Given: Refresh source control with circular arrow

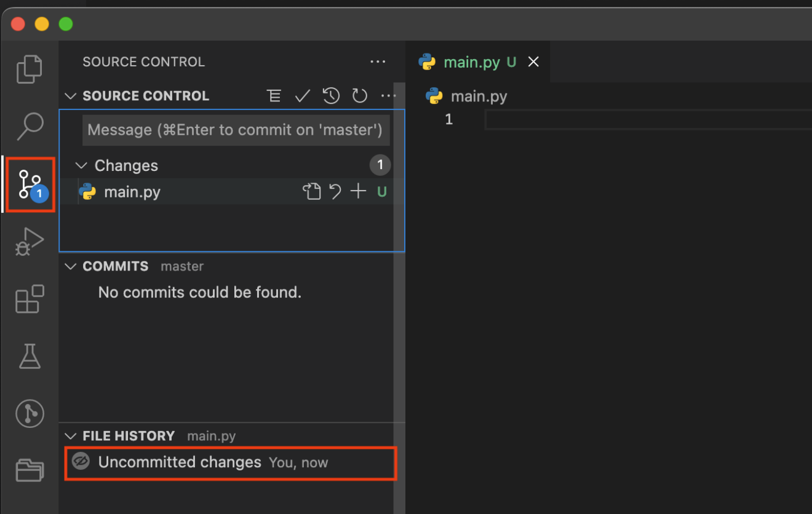Looking at the screenshot, I should coord(359,96).
